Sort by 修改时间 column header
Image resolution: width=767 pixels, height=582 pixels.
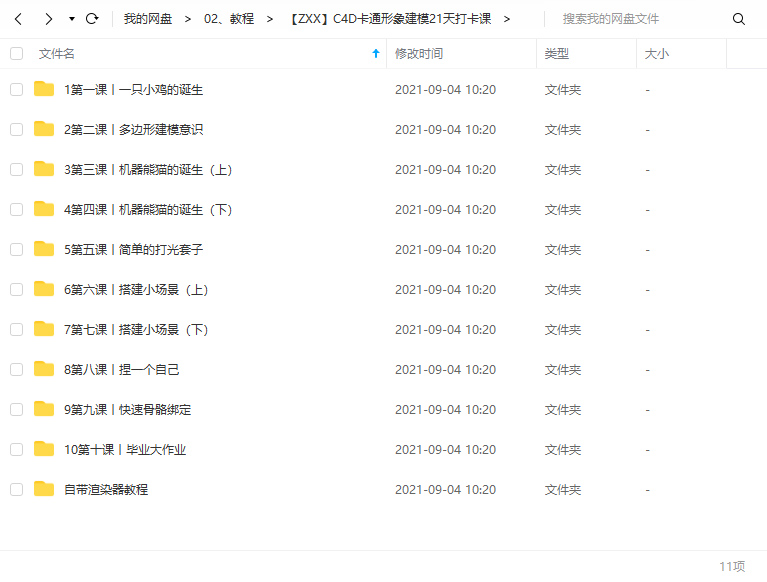click(419, 53)
